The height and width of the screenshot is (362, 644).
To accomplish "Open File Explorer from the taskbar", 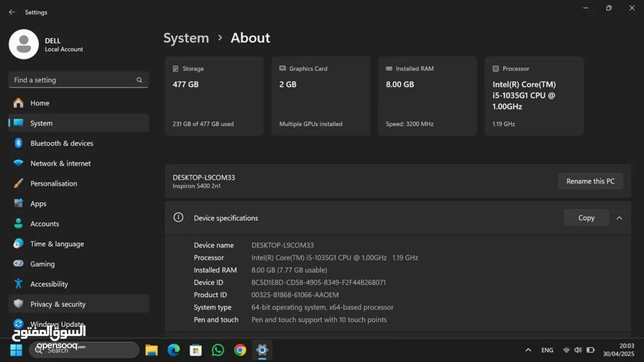I will 152,350.
